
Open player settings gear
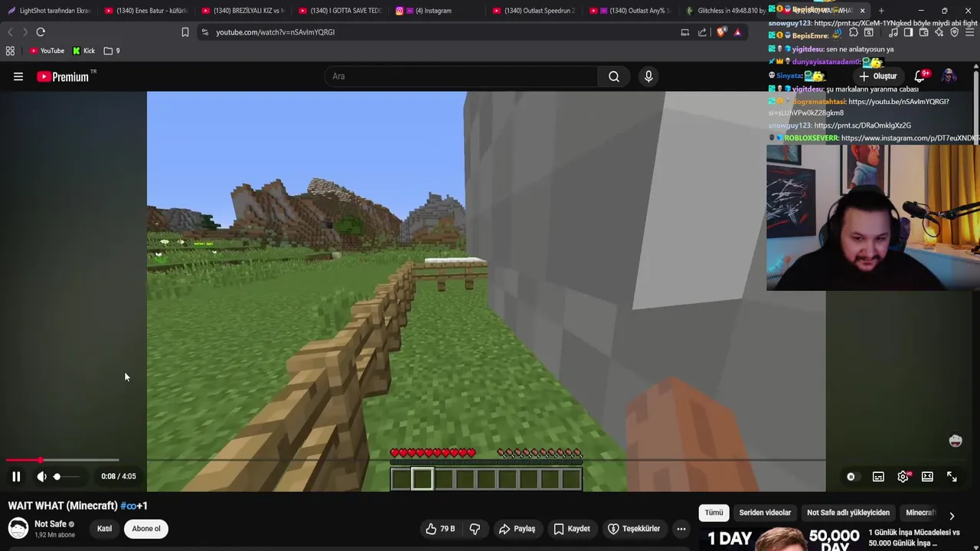(x=903, y=477)
